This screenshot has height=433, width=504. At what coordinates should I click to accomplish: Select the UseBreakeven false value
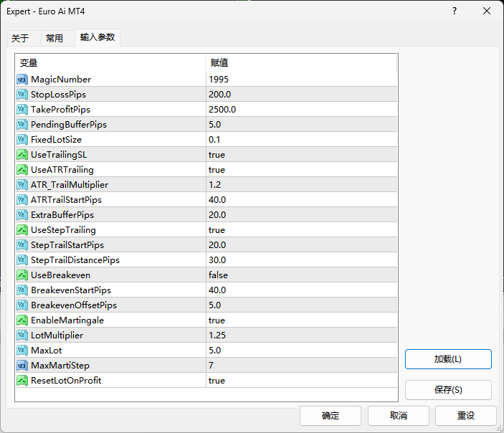tap(218, 275)
